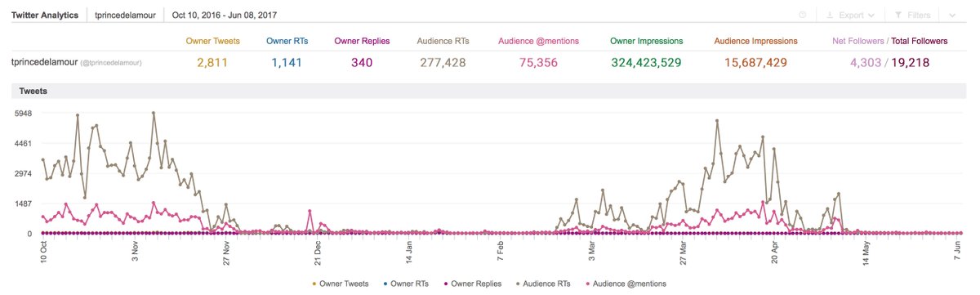The image size is (980, 295).
Task: Click the Owner RTs column header
Action: (x=287, y=40)
